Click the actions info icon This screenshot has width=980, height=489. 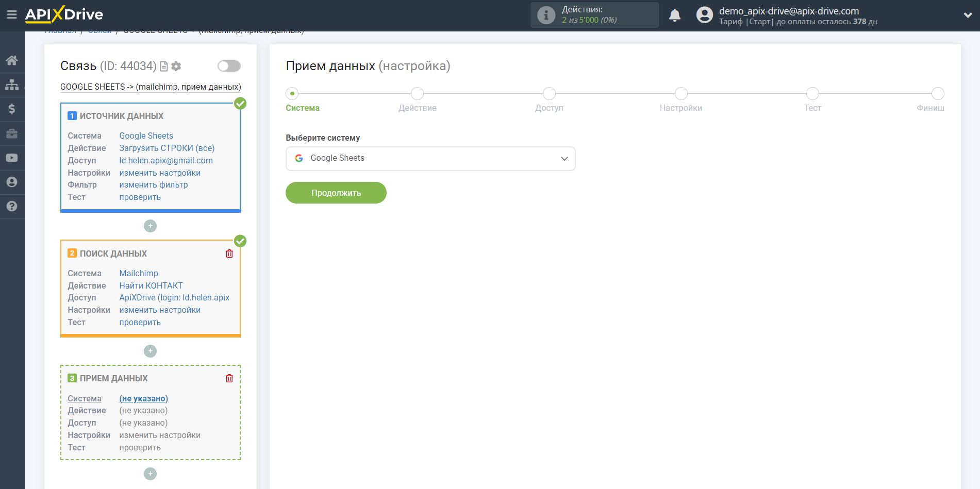(546, 15)
